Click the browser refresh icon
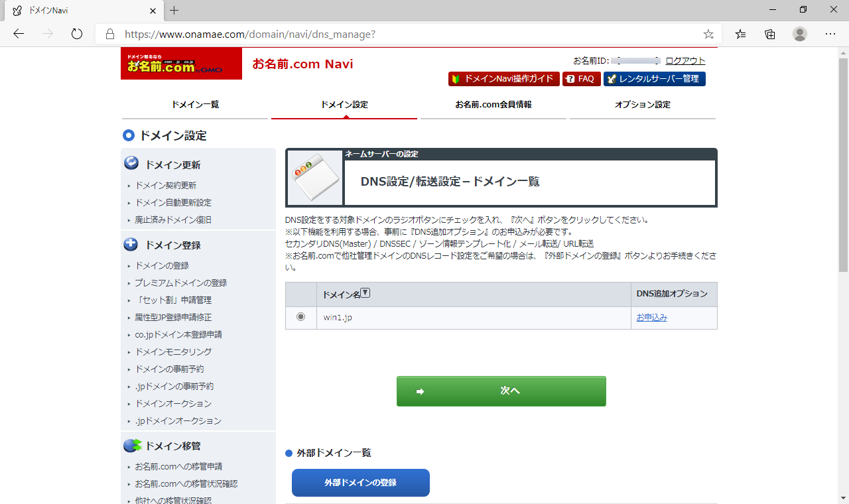Viewport: 849px width, 504px height. point(77,34)
